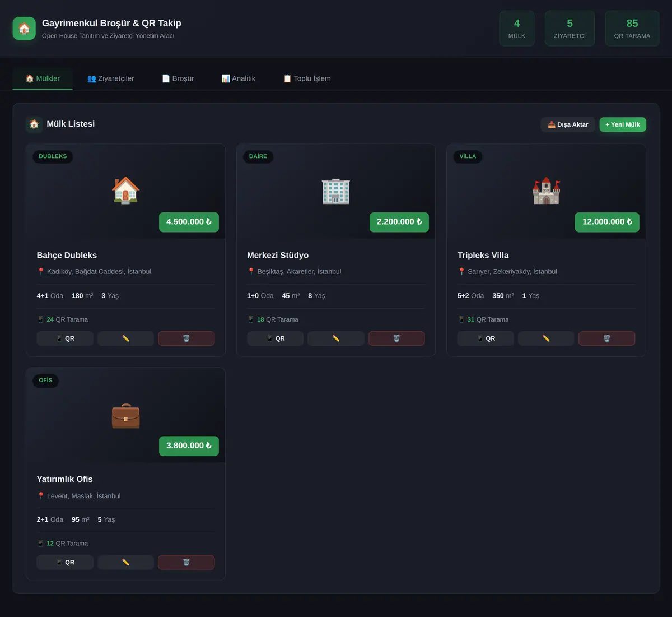Switch to the Mülkler tab

tap(43, 78)
